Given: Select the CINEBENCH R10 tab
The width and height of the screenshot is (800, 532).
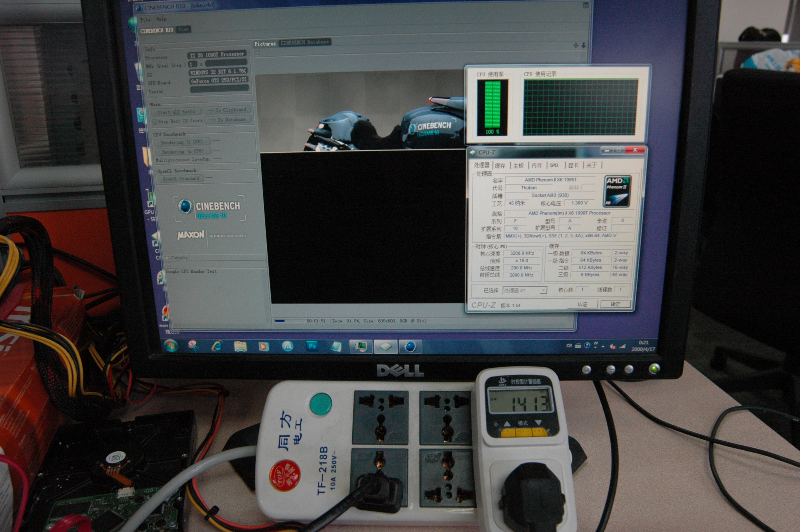Looking at the screenshot, I should pyautogui.click(x=157, y=30).
